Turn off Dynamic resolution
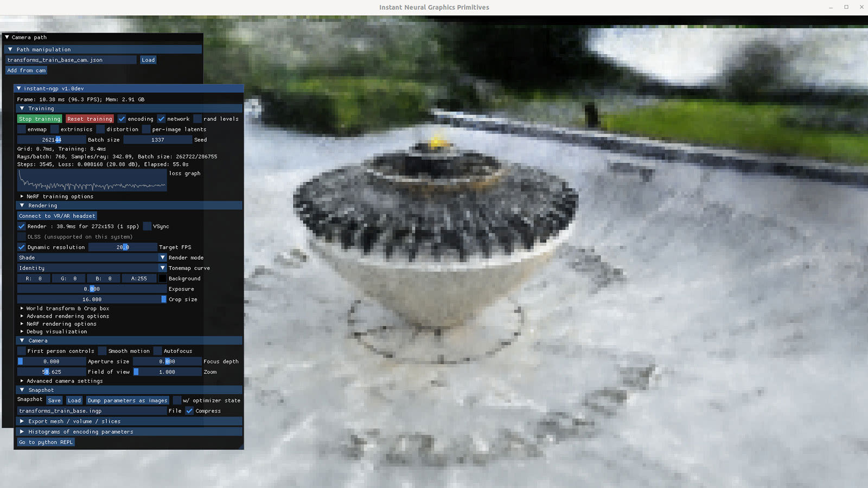 point(21,247)
